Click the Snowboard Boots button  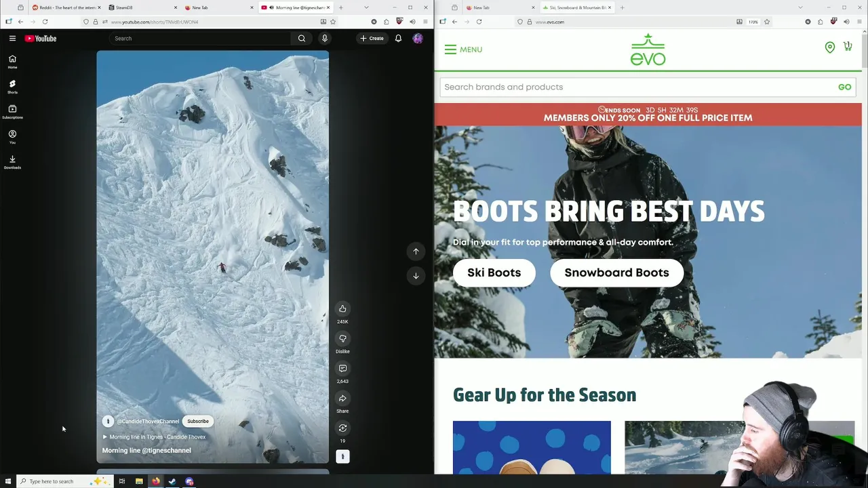[x=616, y=272]
